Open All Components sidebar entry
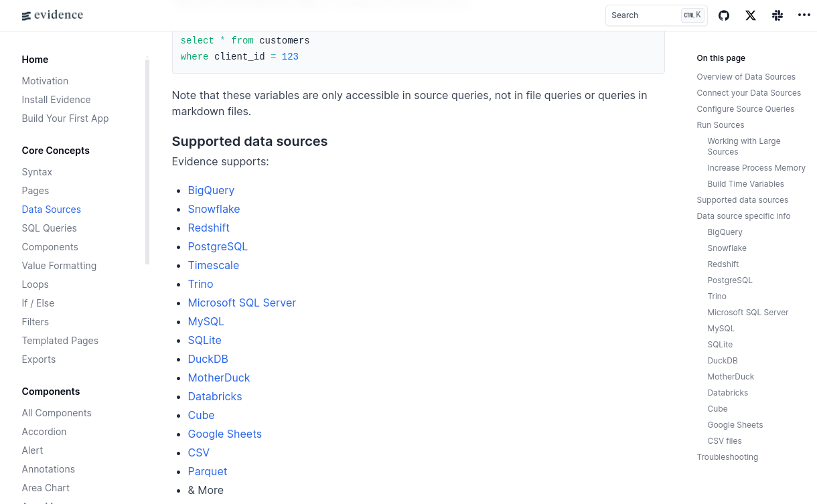This screenshot has width=817, height=504. tap(56, 413)
